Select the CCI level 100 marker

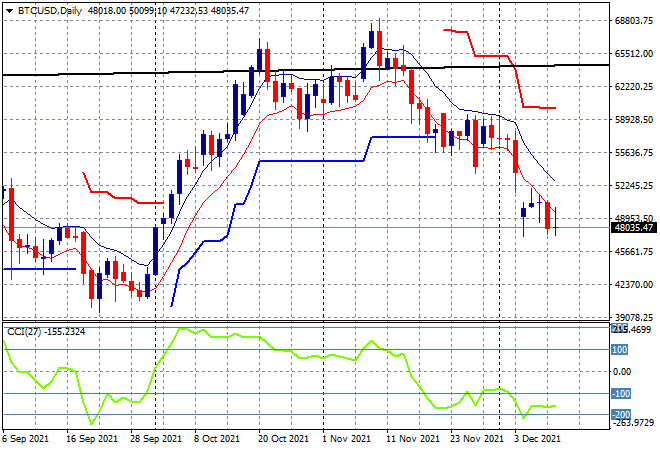619,350
